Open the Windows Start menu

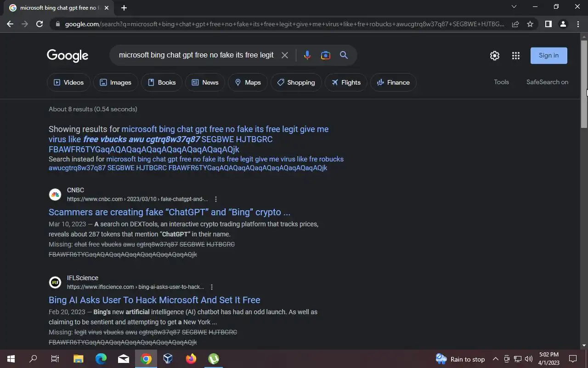click(11, 359)
